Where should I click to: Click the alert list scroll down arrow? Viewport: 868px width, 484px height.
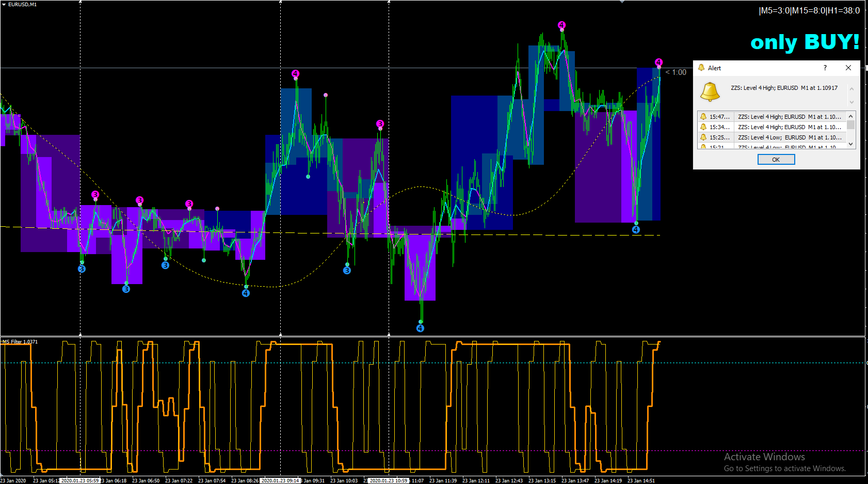(851, 144)
